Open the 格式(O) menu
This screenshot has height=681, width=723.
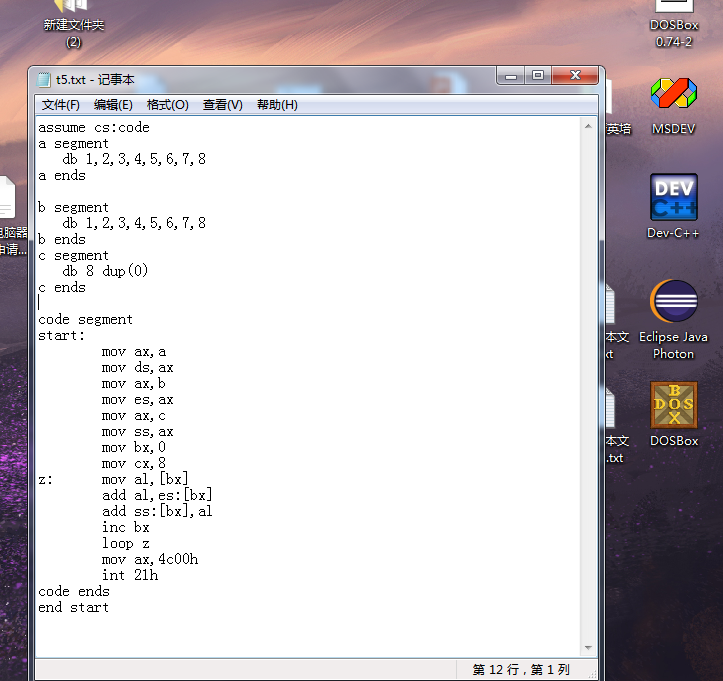pos(167,105)
